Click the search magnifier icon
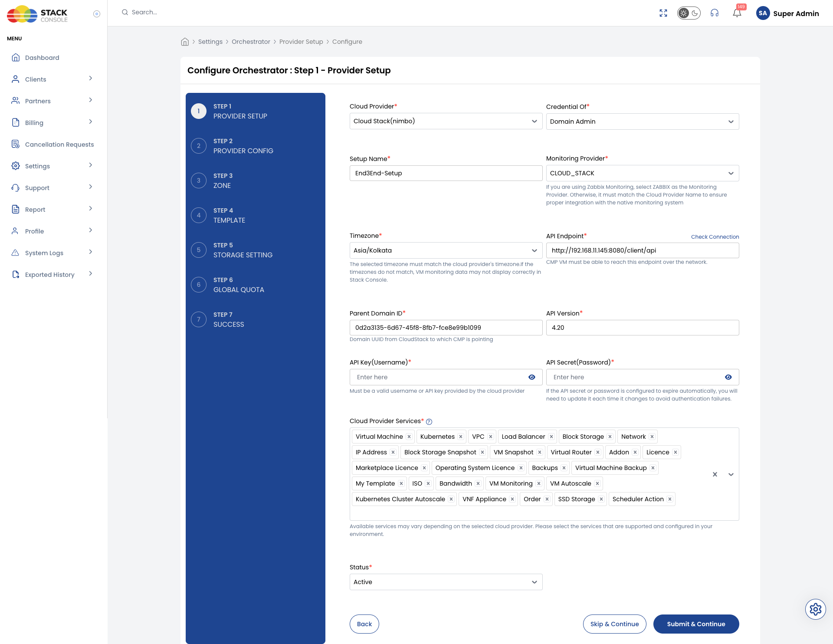This screenshot has height=644, width=833. [125, 12]
